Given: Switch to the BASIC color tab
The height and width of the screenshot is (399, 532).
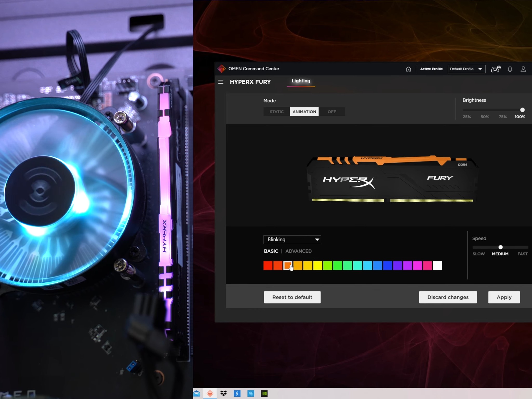Looking at the screenshot, I should tap(271, 251).
